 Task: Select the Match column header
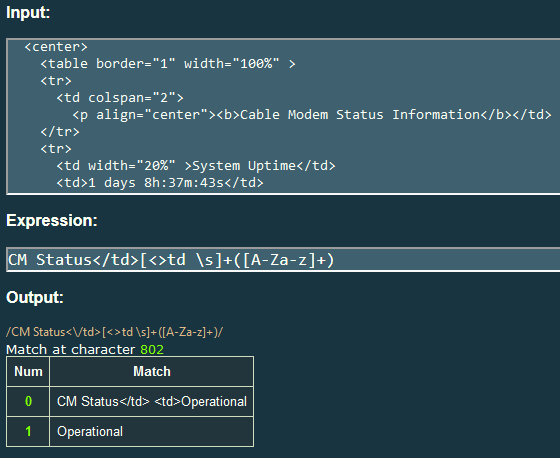(152, 372)
